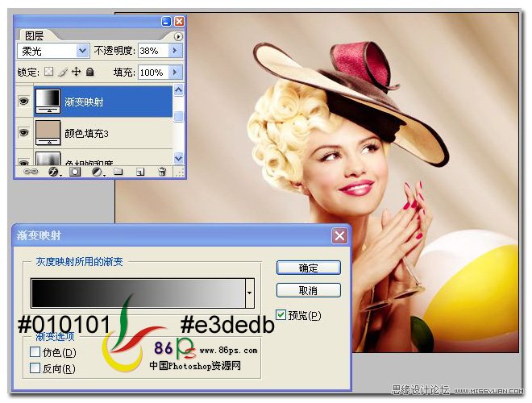The image size is (532, 403).
Task: Open the layer style fx icon
Action: 54,172
